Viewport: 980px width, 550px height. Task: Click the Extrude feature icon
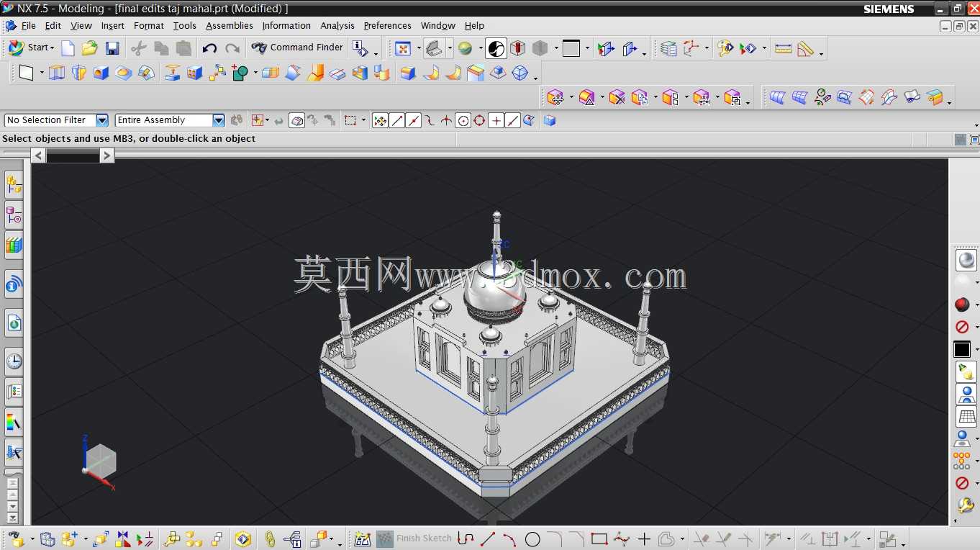tap(56, 73)
